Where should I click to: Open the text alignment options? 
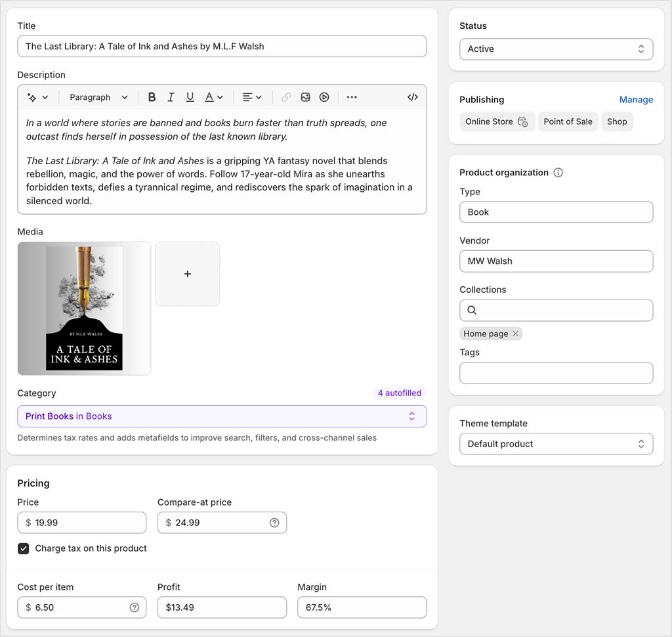click(252, 97)
